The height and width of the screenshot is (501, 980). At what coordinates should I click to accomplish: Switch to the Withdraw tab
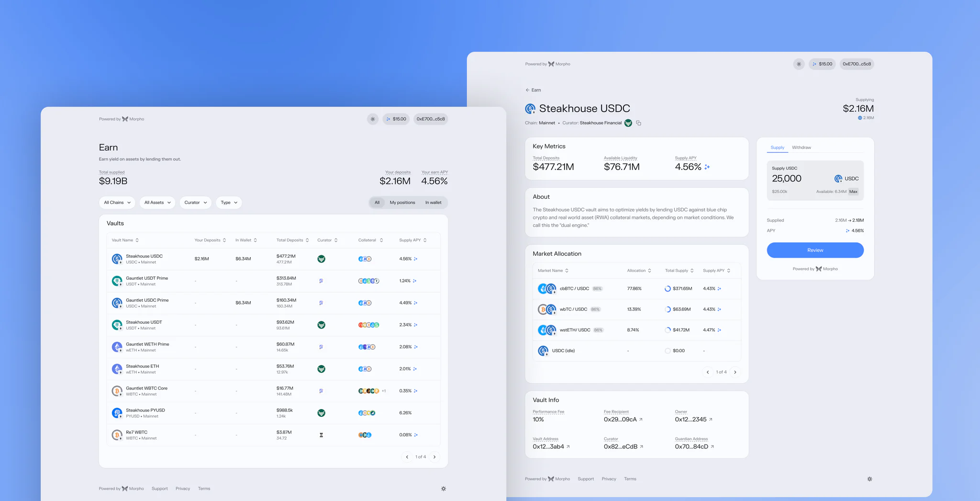pos(802,148)
